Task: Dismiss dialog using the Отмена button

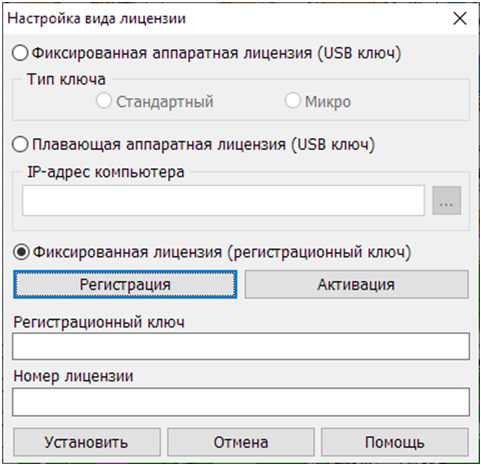Action: 241,442
